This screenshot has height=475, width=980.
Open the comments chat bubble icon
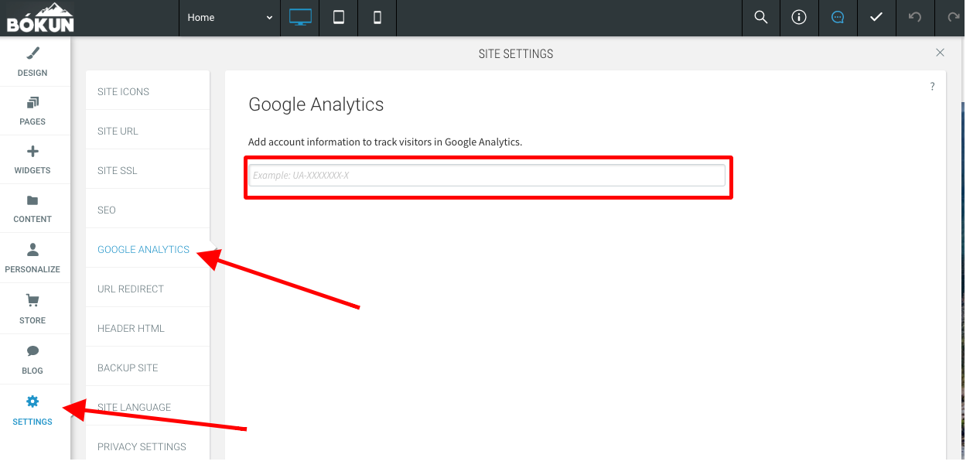838,17
